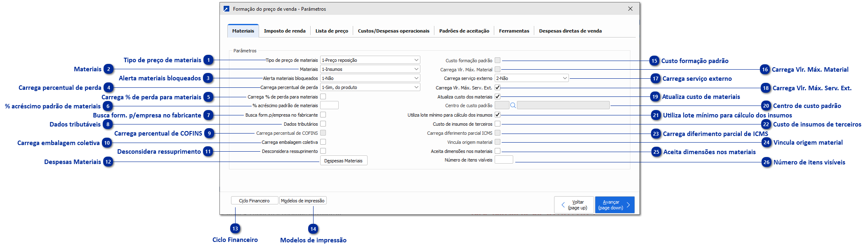
Task: Enable the Dados tributários checkbox
Action: click(323, 124)
